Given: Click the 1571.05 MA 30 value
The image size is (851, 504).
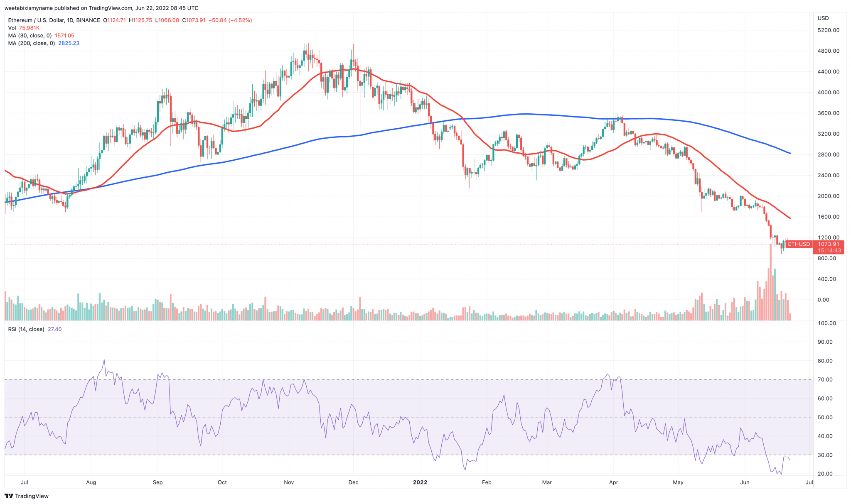Looking at the screenshot, I should click(65, 36).
